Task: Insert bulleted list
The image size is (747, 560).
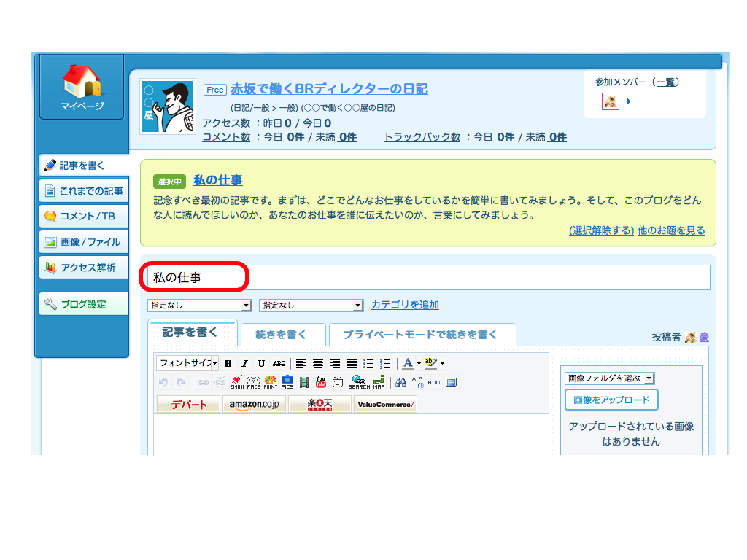Action: click(368, 363)
